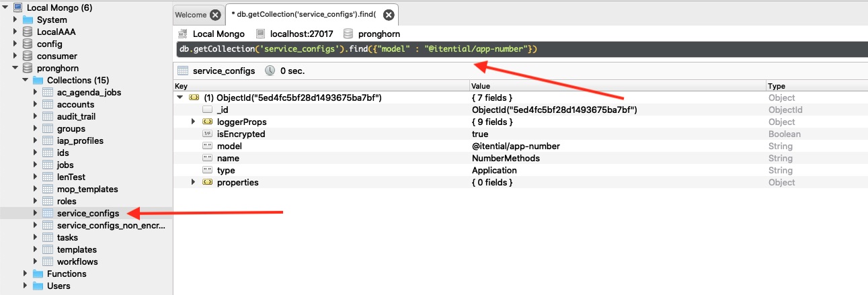Click the Value column header
Viewport: 868px width, 295px height.
tap(481, 86)
